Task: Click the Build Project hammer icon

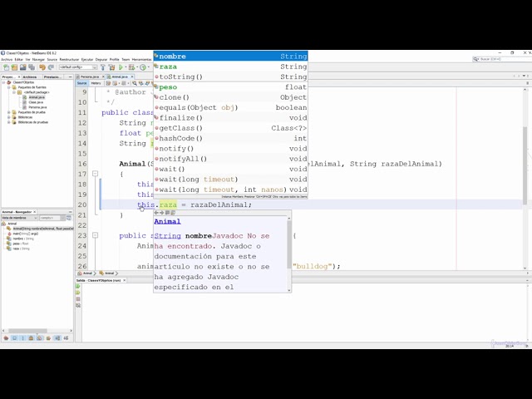Action: (103, 67)
